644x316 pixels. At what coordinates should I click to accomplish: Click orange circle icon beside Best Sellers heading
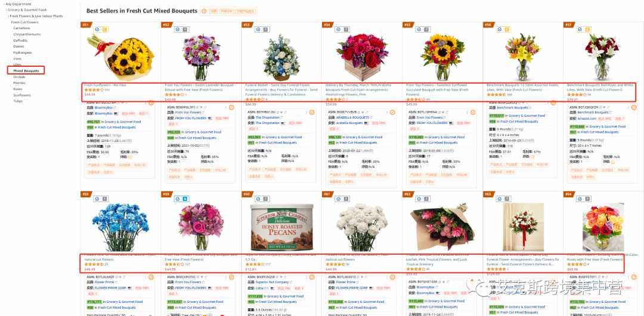pyautogui.click(x=204, y=11)
